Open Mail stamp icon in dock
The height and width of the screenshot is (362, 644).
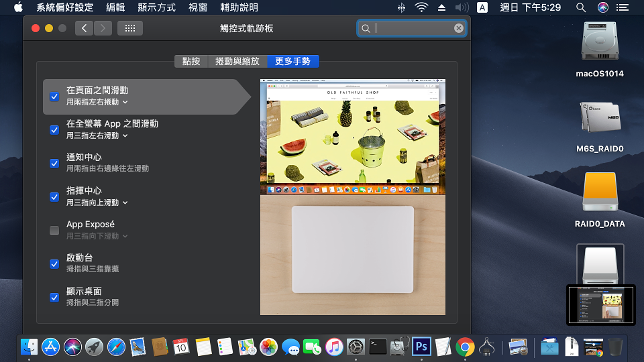point(138,347)
